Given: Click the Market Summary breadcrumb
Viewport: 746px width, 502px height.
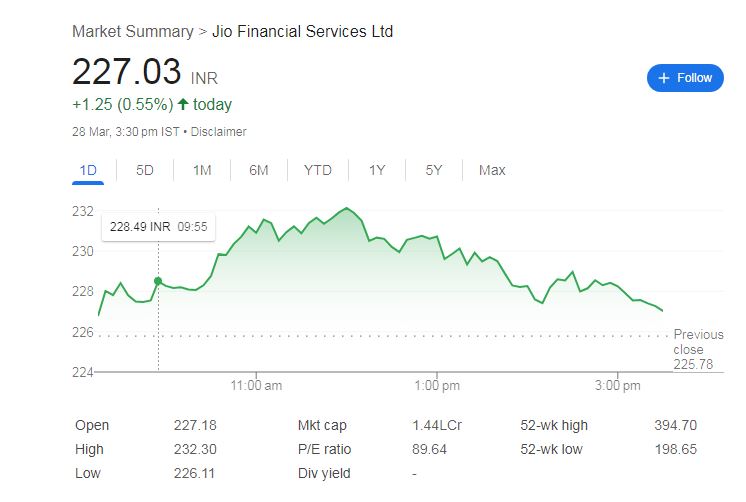Looking at the screenshot, I should [132, 32].
